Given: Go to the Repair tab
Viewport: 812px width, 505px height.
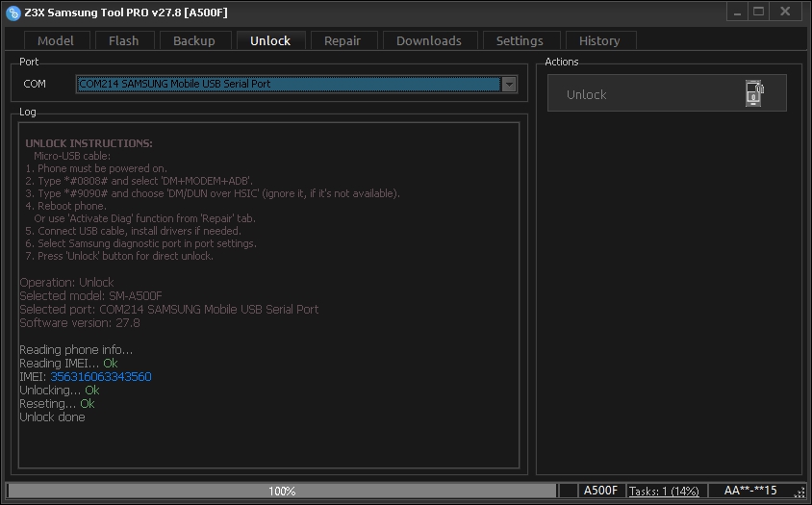Looking at the screenshot, I should pyautogui.click(x=343, y=41).
